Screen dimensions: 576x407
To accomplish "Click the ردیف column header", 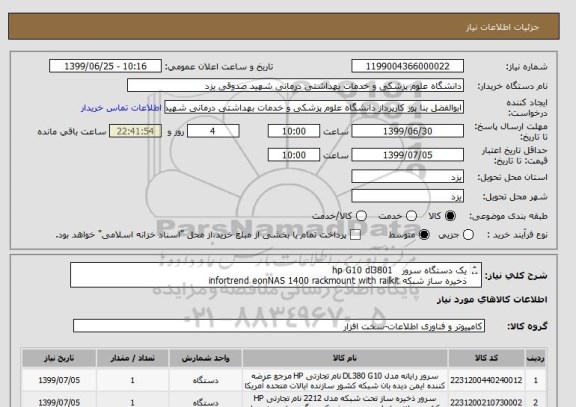I will 536,358.
